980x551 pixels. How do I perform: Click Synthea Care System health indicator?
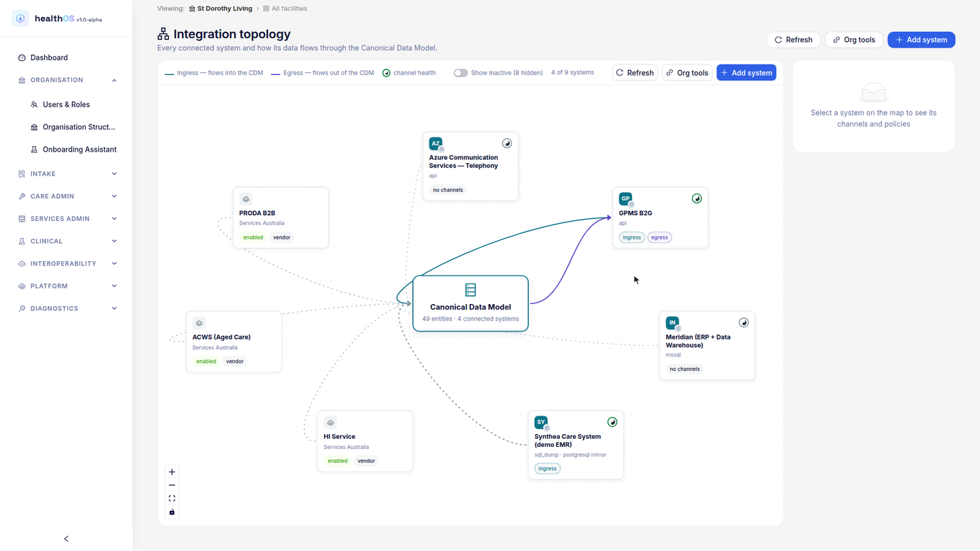(612, 422)
